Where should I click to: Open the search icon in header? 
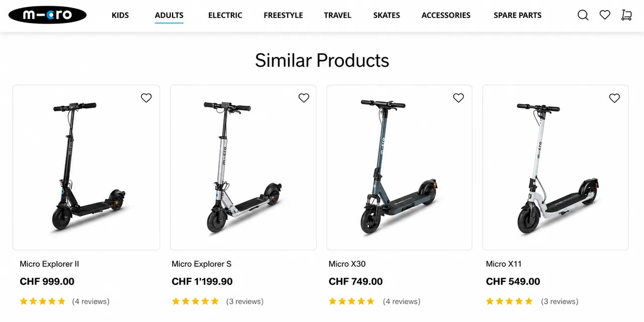point(583,15)
